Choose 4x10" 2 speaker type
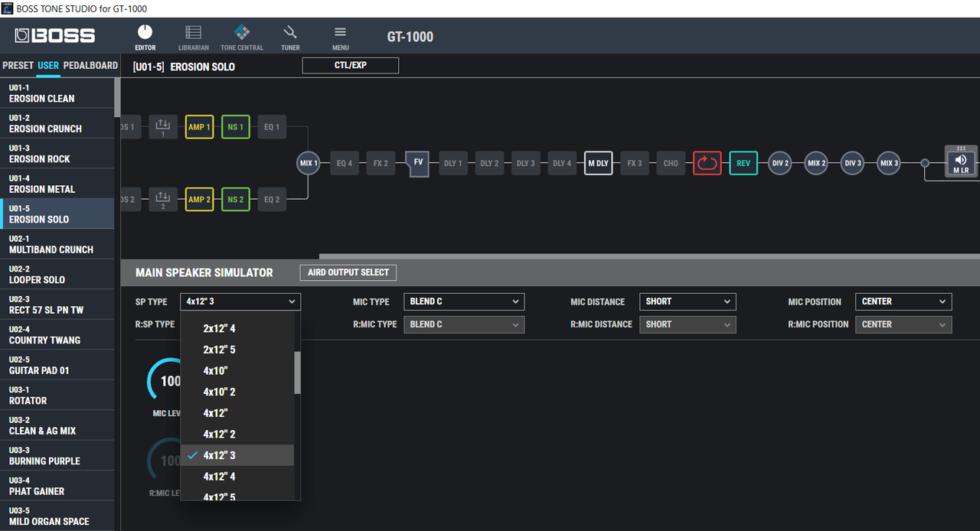980x531 pixels. click(x=237, y=392)
